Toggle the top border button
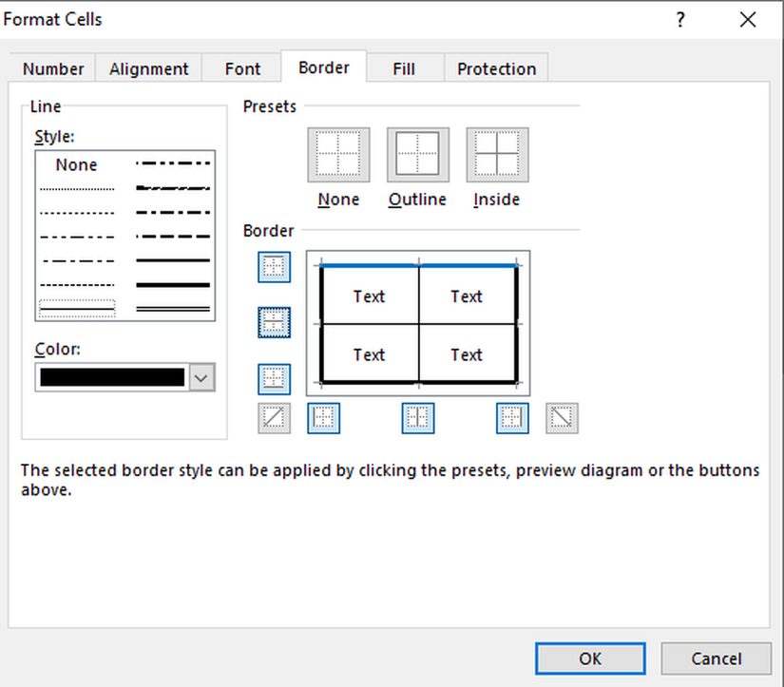This screenshot has height=687, width=784. tap(275, 267)
